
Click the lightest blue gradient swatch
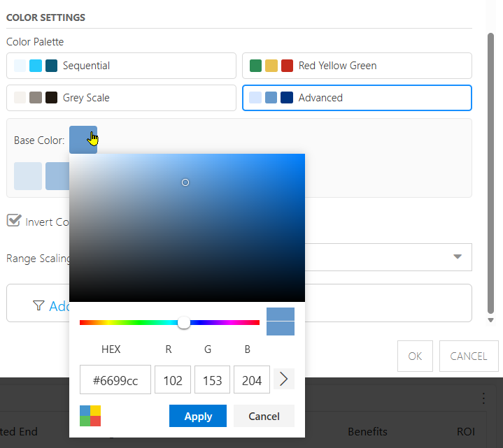pyautogui.click(x=28, y=176)
